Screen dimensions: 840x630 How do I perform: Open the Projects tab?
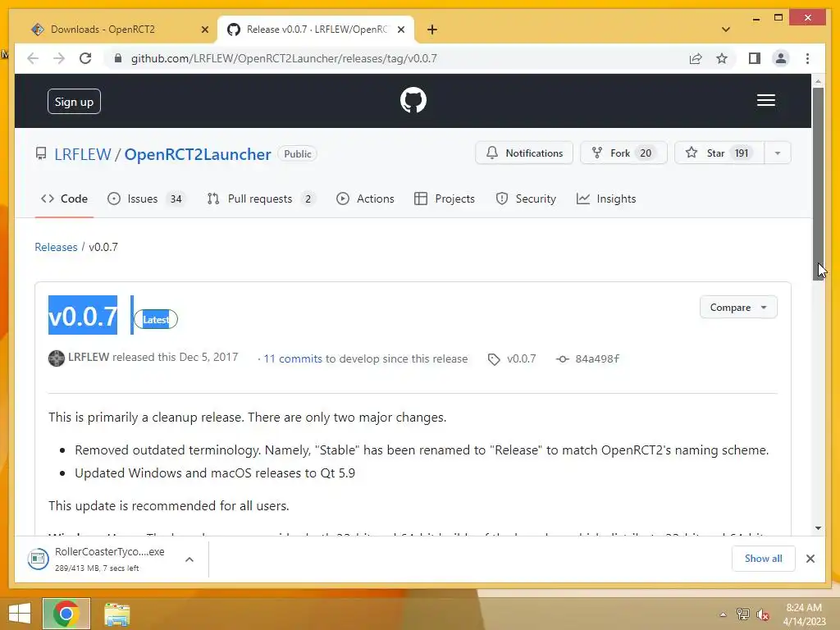(445, 199)
